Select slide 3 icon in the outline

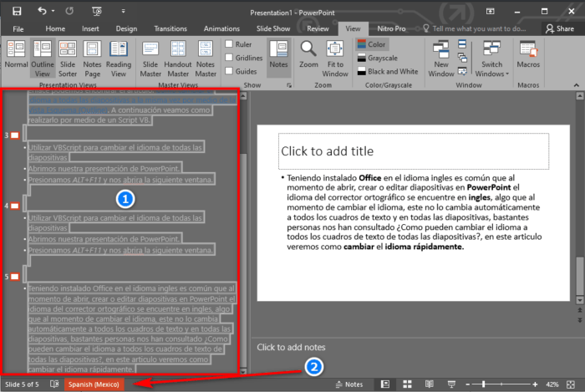(15, 135)
